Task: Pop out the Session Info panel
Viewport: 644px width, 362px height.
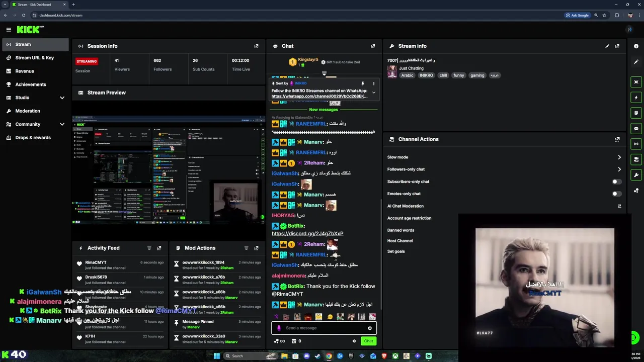Action: (x=256, y=46)
